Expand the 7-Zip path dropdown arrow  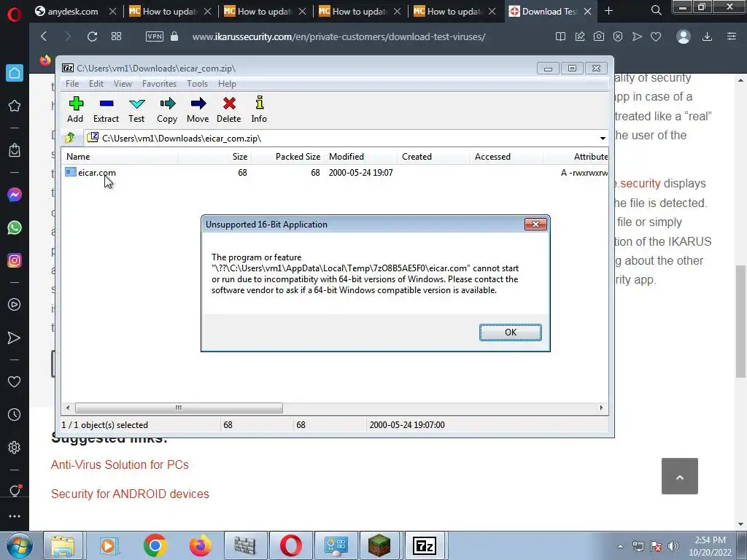click(603, 138)
